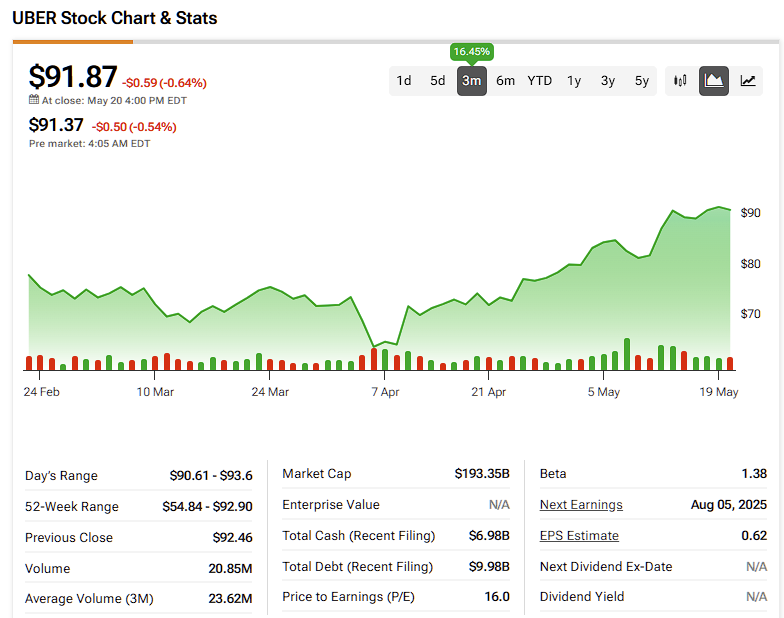Click the Day's Range value $90.61 - $93.6
This screenshot has width=784, height=618.
tap(211, 475)
